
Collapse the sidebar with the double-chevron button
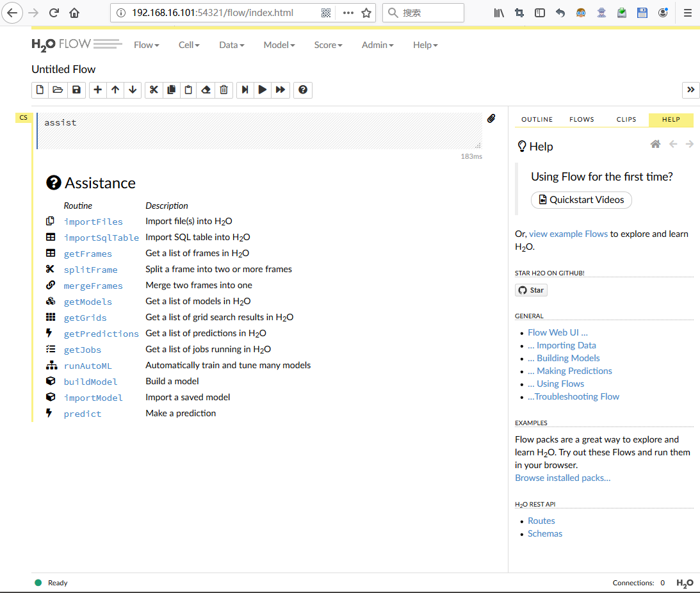point(690,90)
